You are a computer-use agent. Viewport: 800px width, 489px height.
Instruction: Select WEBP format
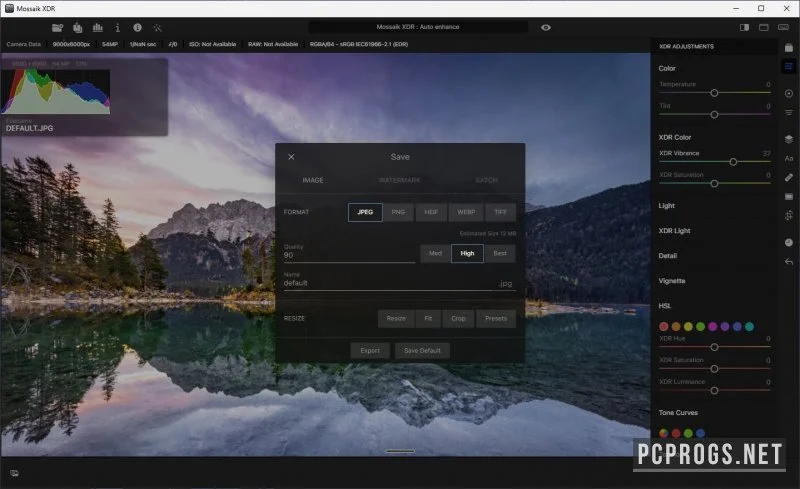pos(466,212)
